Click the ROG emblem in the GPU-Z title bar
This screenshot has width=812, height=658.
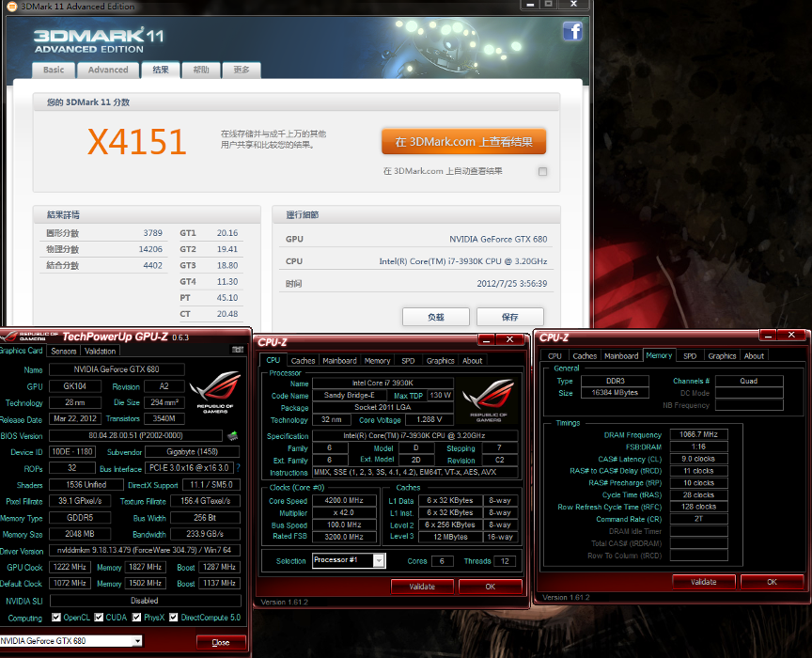coord(8,337)
